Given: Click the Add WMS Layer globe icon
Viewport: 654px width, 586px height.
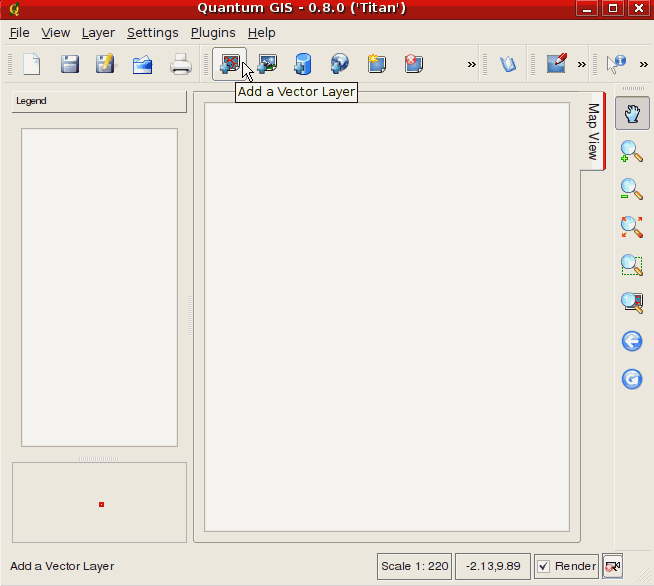Looking at the screenshot, I should point(340,64).
